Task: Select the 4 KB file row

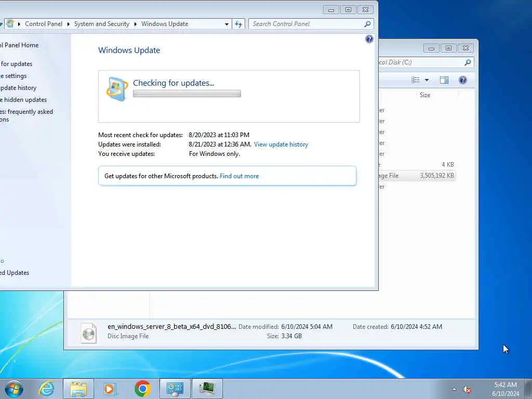Action: tap(417, 165)
